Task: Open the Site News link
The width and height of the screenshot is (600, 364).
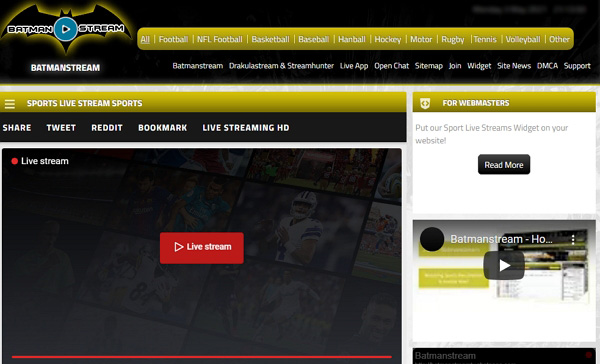Action: (x=514, y=66)
